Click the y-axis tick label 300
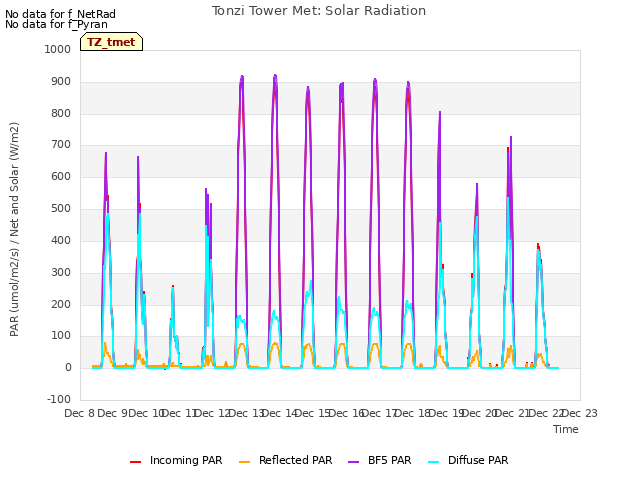Screen dimensions: 640x480 [61, 273]
